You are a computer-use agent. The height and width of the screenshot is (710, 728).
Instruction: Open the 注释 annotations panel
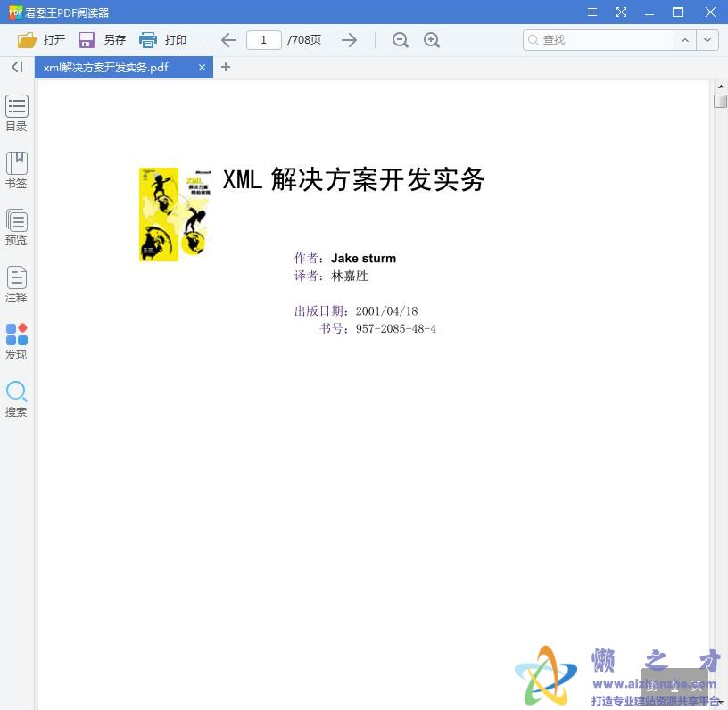pos(16,284)
